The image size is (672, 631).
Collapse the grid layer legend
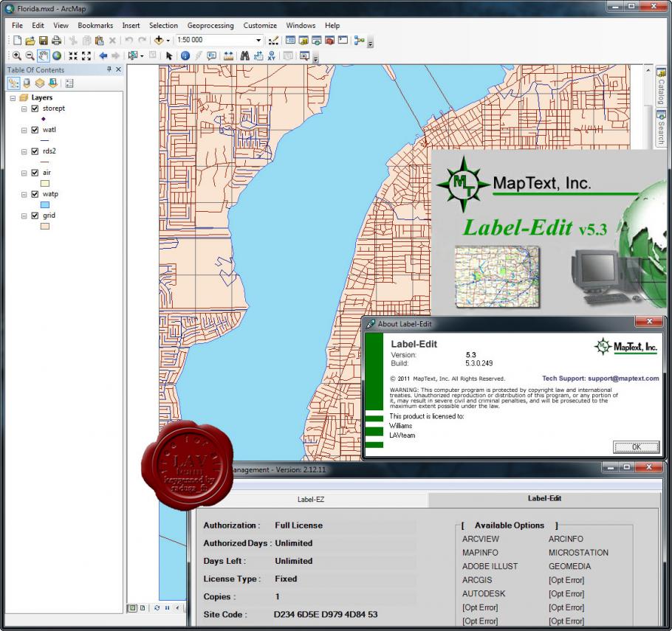(x=24, y=215)
